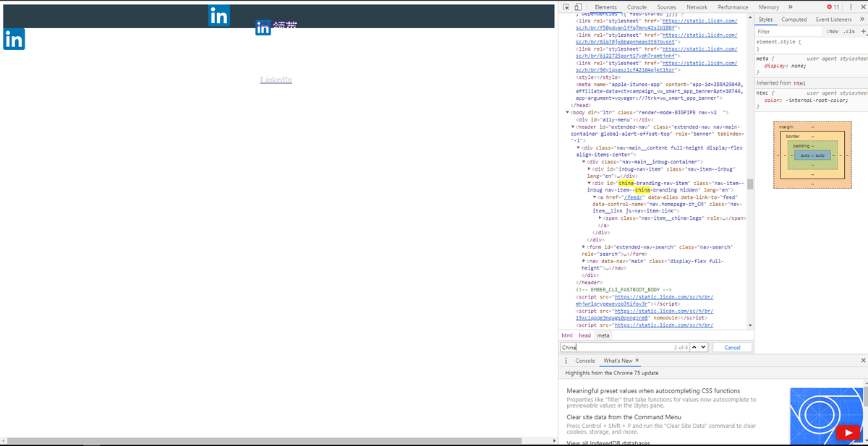Play the YouTube video thumbnail
Viewport: 868px width, 446px height.
tap(847, 433)
